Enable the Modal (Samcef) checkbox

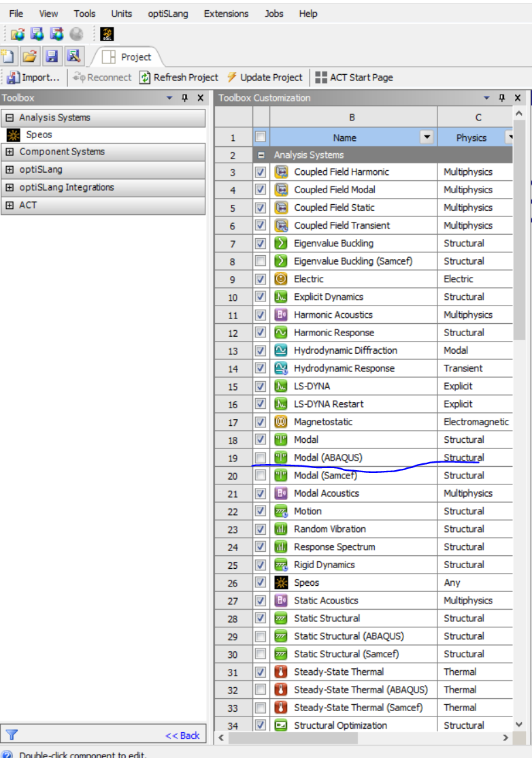(261, 475)
